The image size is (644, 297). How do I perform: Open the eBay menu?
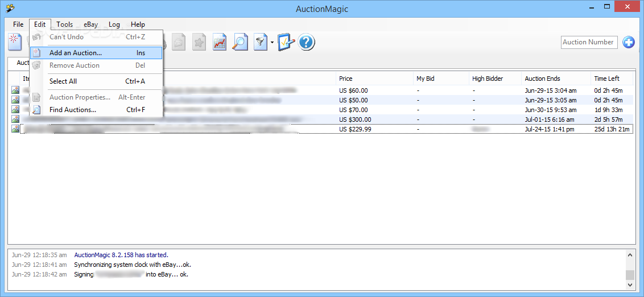click(91, 24)
